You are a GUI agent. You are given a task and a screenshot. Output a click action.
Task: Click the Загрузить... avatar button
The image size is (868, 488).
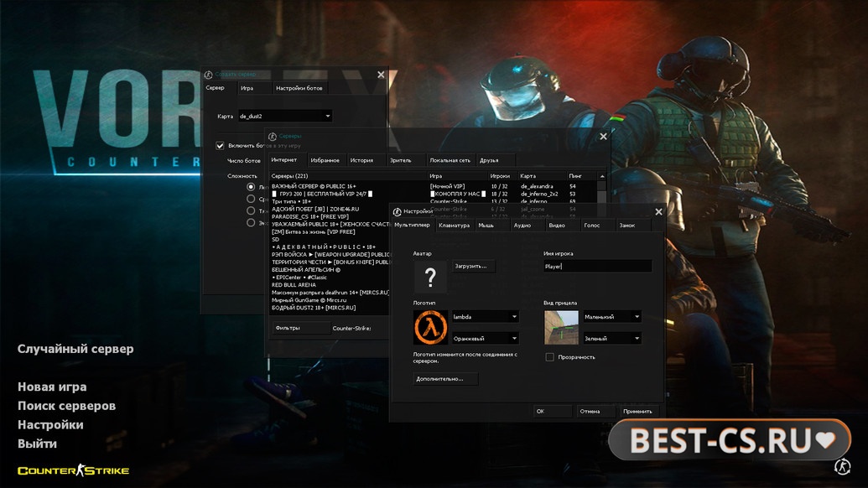[473, 266]
